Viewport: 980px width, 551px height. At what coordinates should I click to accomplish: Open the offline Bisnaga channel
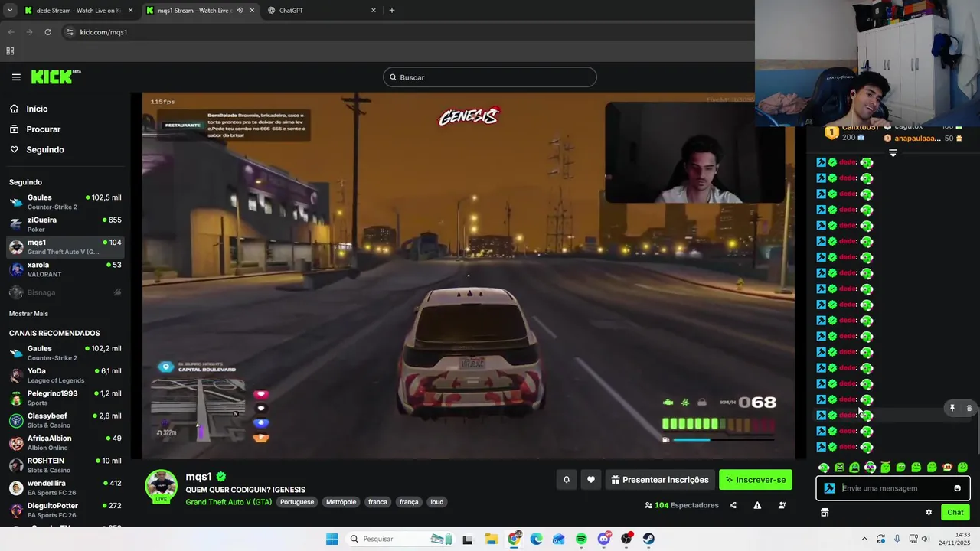(65, 292)
